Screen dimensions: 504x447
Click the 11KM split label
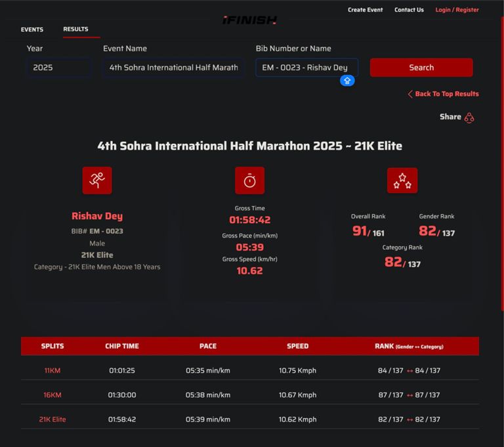coord(52,370)
